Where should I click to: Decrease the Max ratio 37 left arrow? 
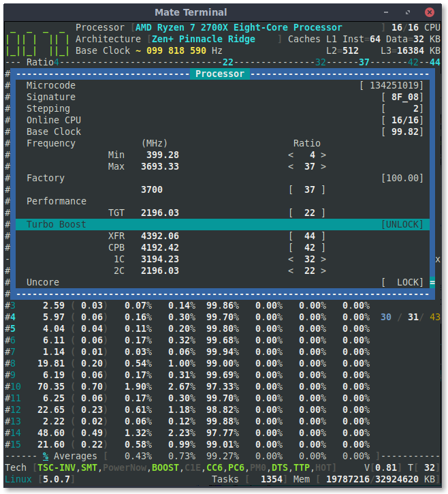pyautogui.click(x=291, y=167)
